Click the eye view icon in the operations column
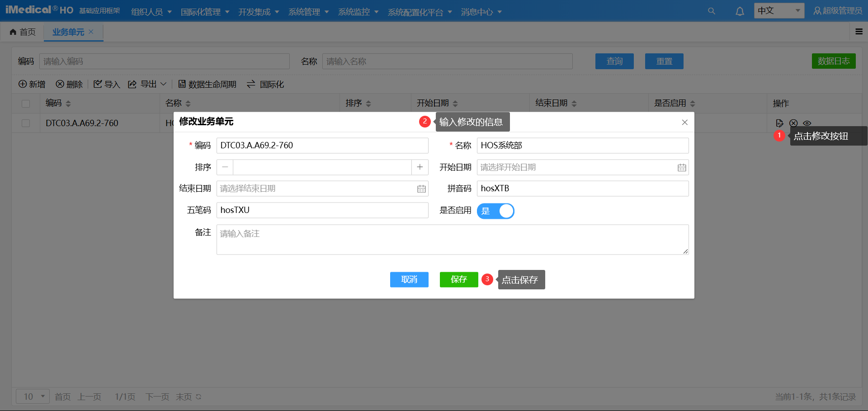The image size is (868, 411). 807,123
